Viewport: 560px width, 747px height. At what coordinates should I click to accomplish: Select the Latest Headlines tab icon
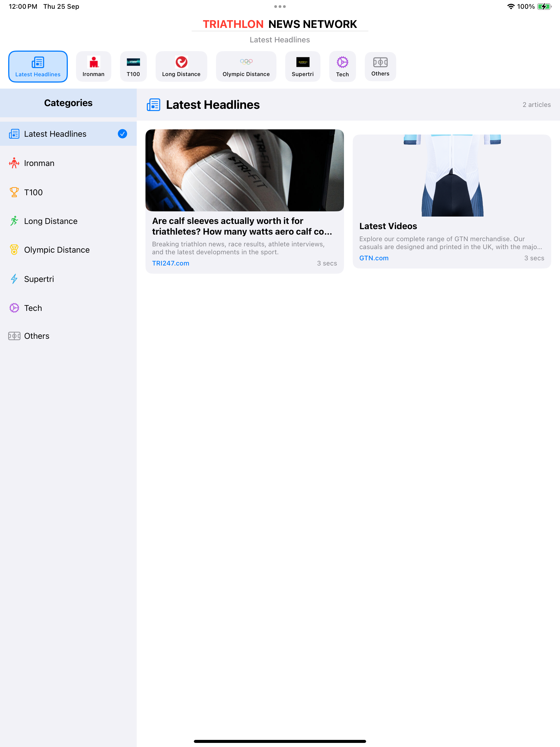(38, 62)
